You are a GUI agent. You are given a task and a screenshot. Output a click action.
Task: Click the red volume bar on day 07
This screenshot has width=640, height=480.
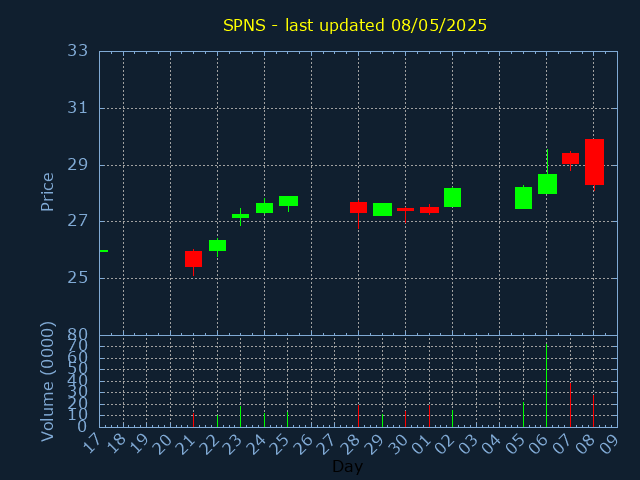570,406
